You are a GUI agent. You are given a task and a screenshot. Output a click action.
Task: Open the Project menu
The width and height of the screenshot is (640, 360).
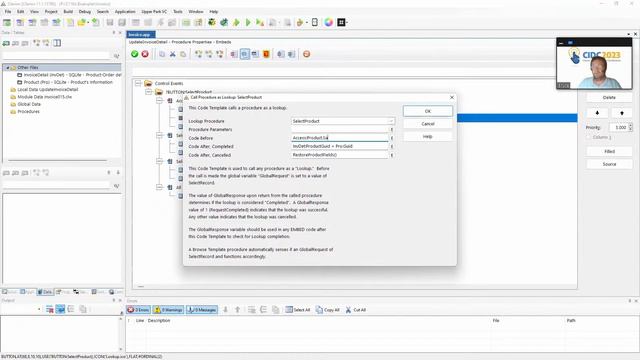click(x=51, y=11)
